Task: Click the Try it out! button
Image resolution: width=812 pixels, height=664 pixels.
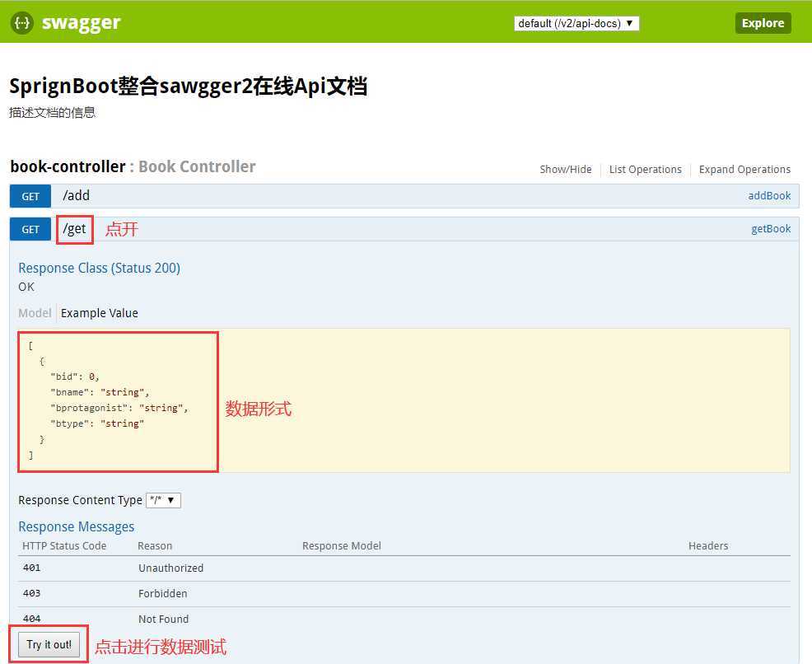Action: (49, 644)
